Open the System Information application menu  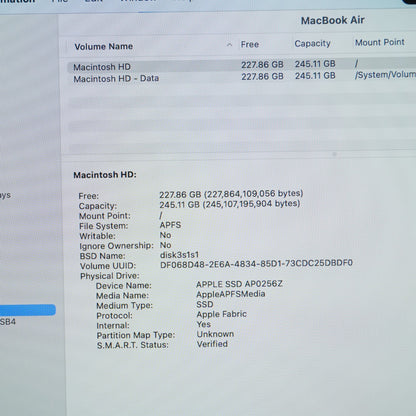click(x=17, y=1)
